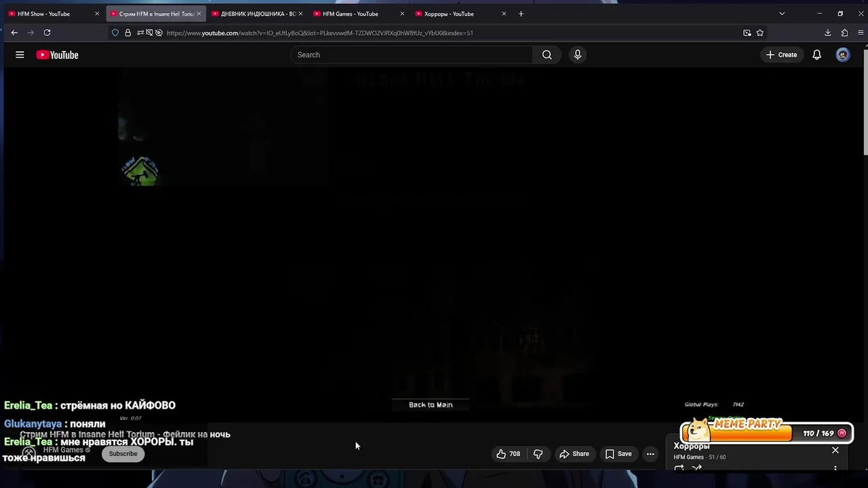The width and height of the screenshot is (868, 488).
Task: Go forward in browser history
Action: (31, 33)
